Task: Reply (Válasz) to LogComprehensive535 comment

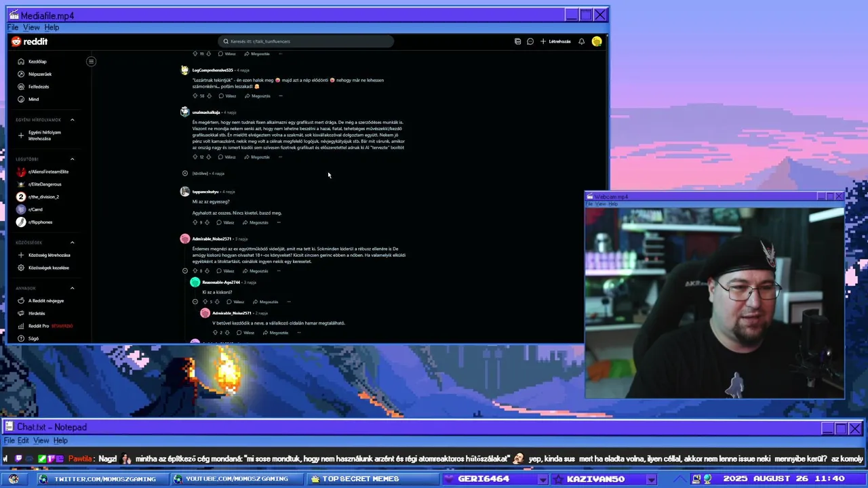Action: coord(227,96)
